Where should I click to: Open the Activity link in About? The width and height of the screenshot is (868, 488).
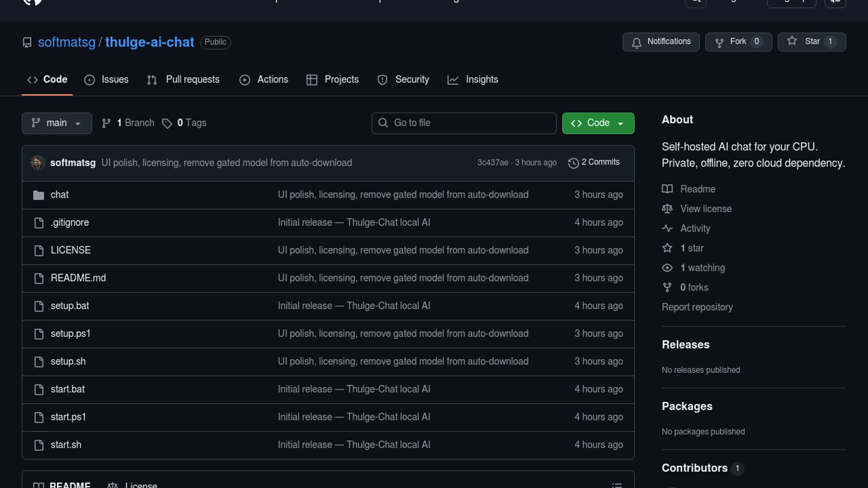(x=695, y=228)
